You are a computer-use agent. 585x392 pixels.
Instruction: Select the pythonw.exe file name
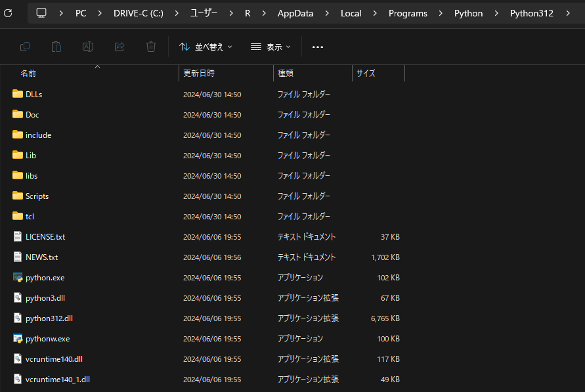coord(48,339)
